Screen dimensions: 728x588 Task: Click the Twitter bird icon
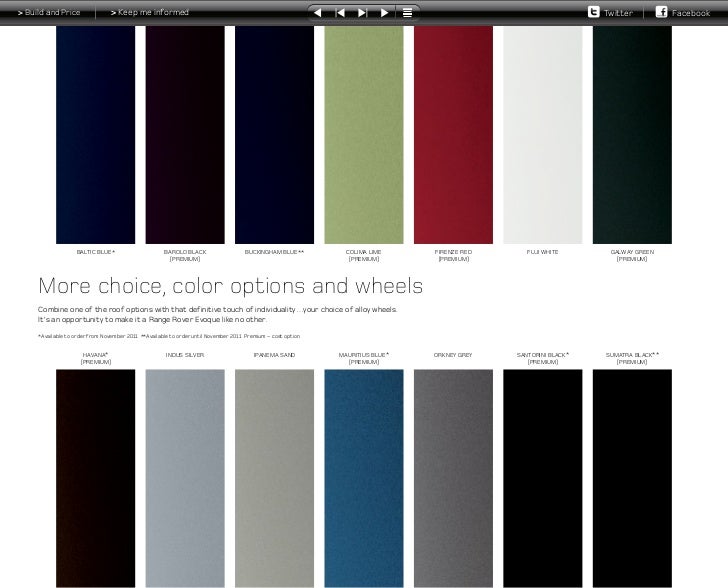(x=593, y=12)
